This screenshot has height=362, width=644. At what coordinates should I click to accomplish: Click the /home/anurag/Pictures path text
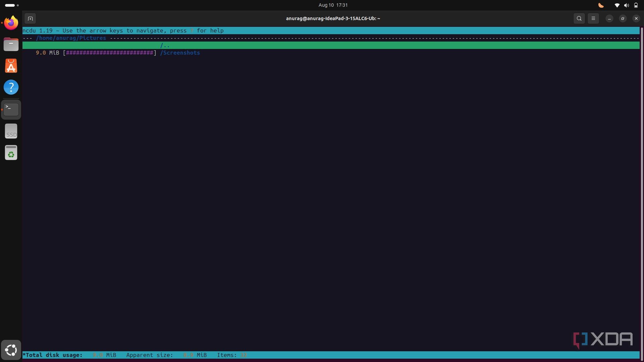tap(71, 38)
